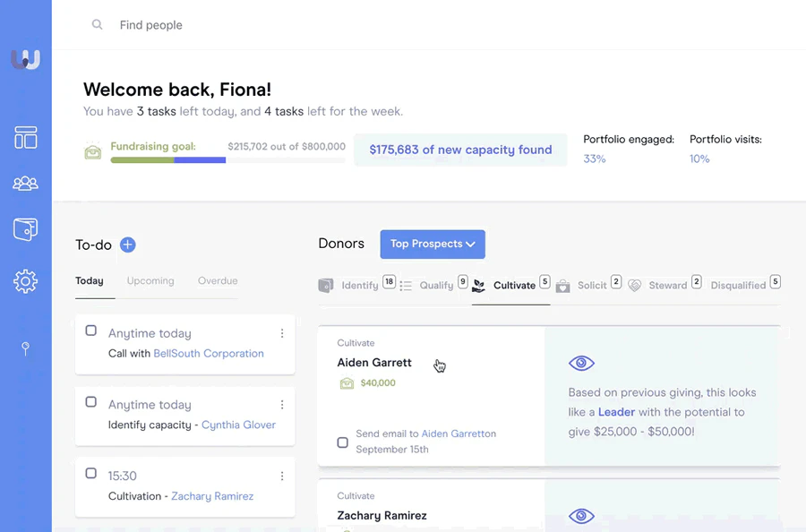
Task: Add a new to-do with the plus button
Action: (x=128, y=245)
